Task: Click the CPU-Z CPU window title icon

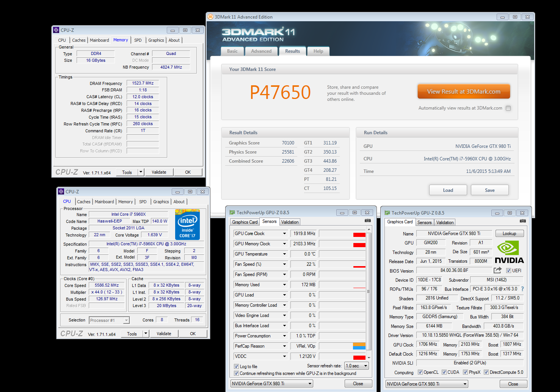Action: [x=61, y=191]
